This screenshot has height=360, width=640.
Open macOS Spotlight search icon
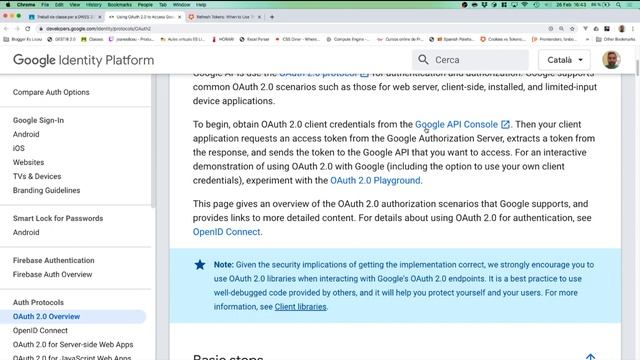618,5
